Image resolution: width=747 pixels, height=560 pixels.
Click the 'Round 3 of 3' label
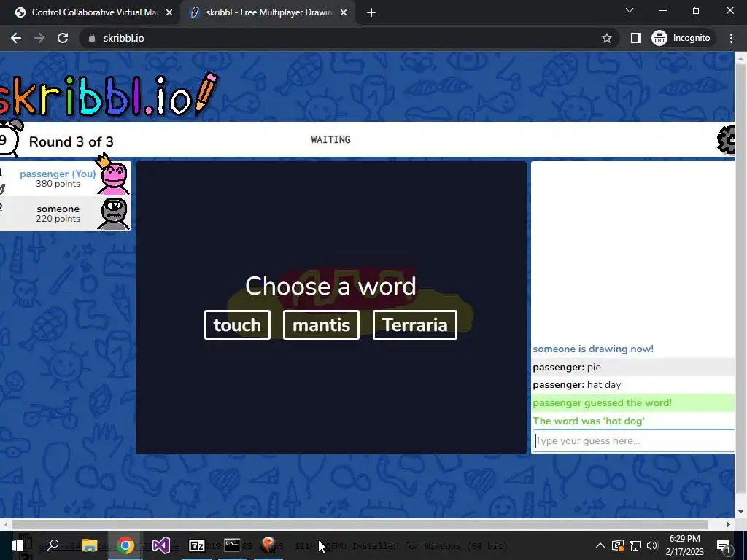[x=71, y=141]
